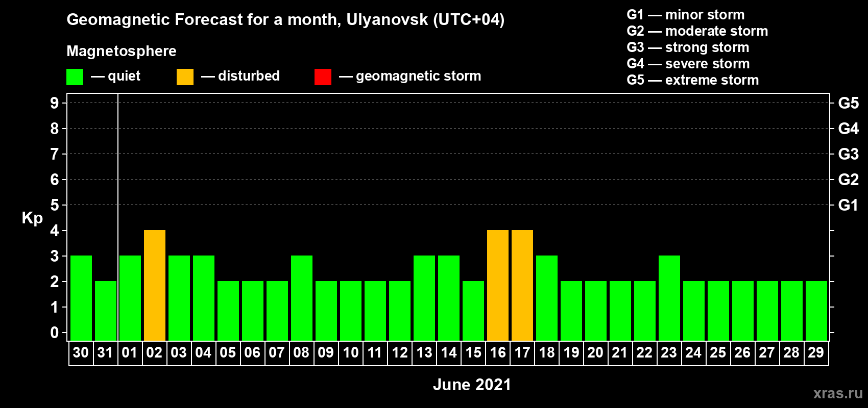Image resolution: width=868 pixels, height=408 pixels.
Task: Click the Geomagnetic Forecast chart title
Action: 285,19
